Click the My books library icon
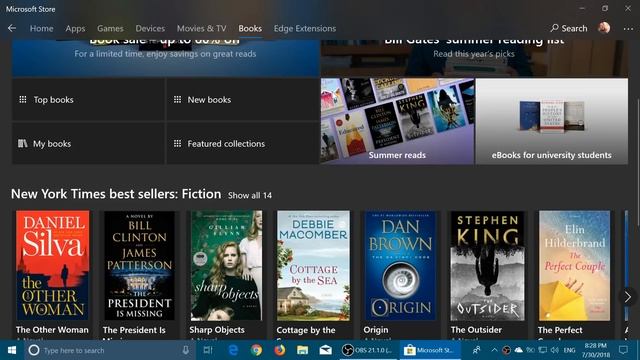The width and height of the screenshot is (640, 360). (x=22, y=143)
